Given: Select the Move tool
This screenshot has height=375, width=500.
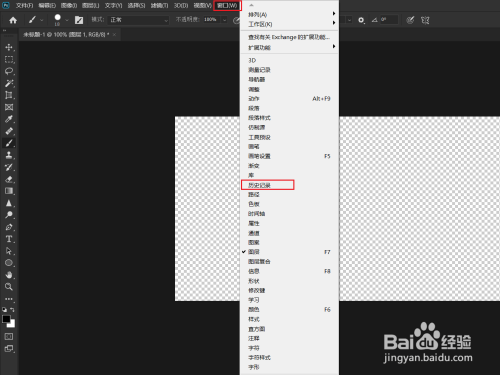Looking at the screenshot, I should coord(9,47).
